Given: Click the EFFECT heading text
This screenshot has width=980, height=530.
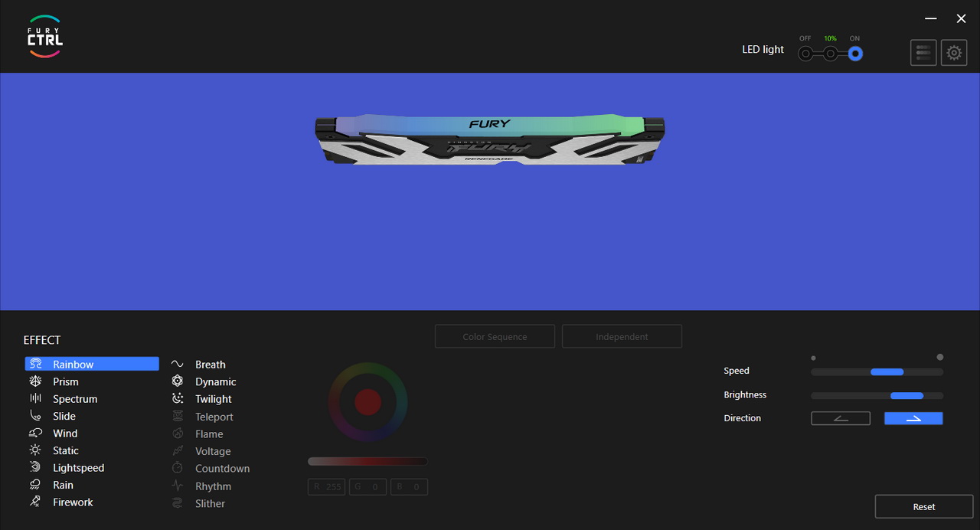Looking at the screenshot, I should coord(42,340).
